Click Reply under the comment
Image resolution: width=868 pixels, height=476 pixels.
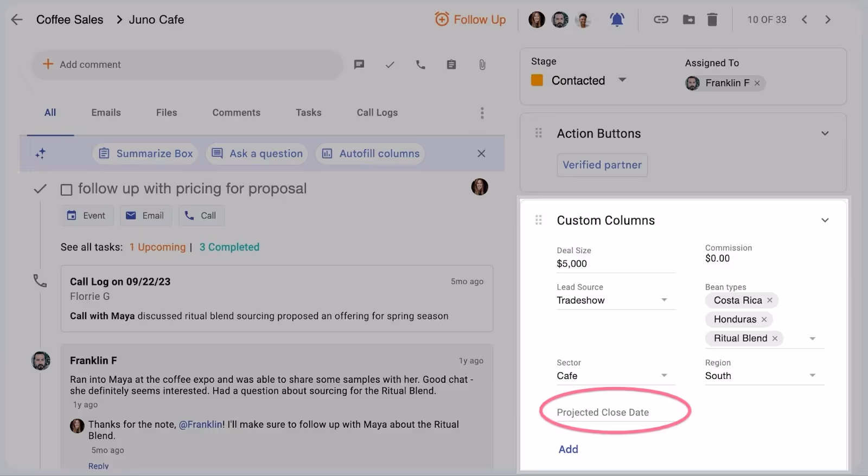click(x=99, y=466)
